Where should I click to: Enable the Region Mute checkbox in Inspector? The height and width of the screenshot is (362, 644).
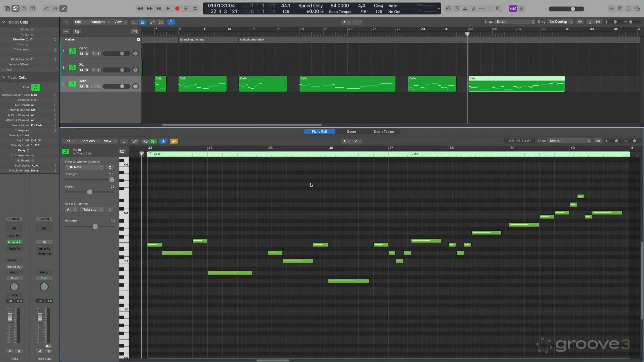click(x=32, y=29)
